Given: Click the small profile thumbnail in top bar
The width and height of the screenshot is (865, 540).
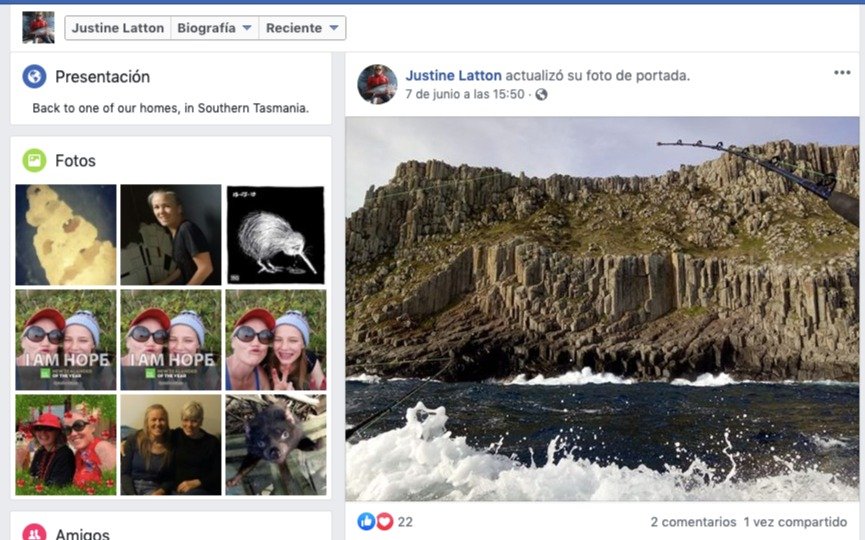Looking at the screenshot, I should [39, 27].
